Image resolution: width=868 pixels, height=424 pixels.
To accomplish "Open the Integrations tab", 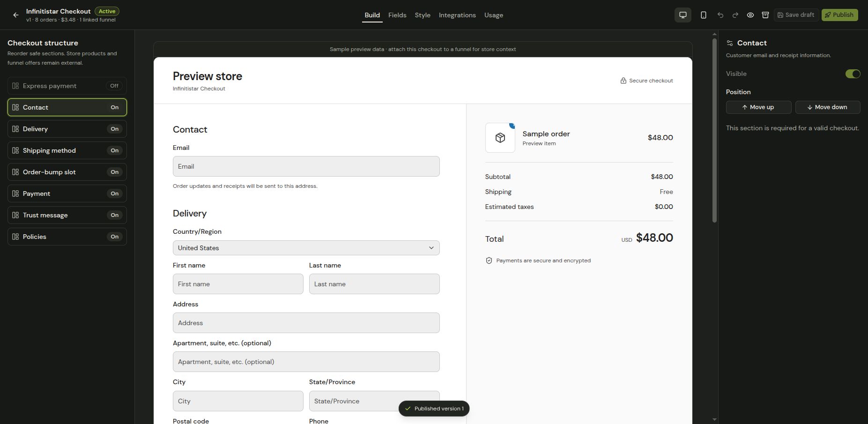I will [x=457, y=15].
